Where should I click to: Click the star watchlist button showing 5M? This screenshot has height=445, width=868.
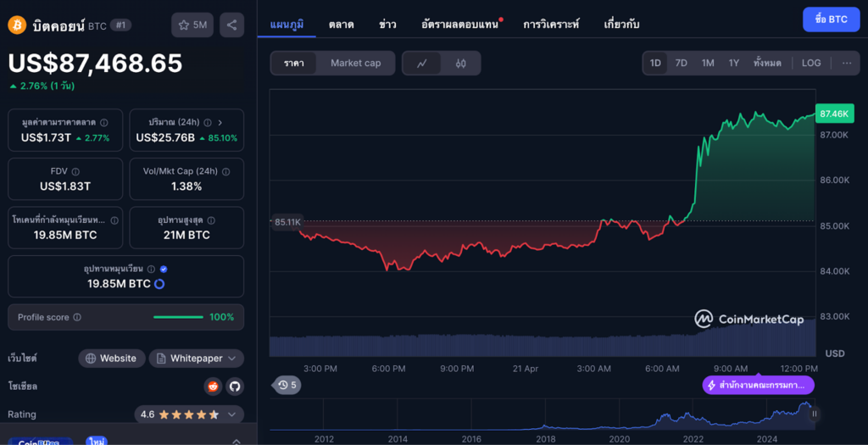point(192,25)
